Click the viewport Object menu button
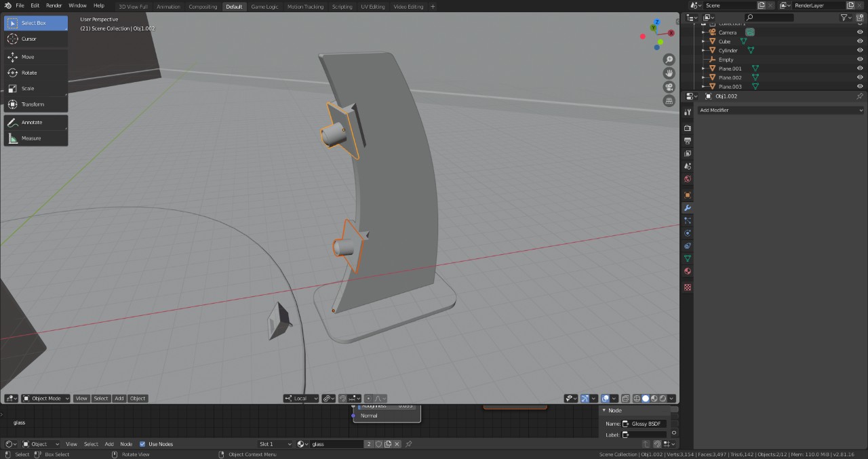 point(138,399)
